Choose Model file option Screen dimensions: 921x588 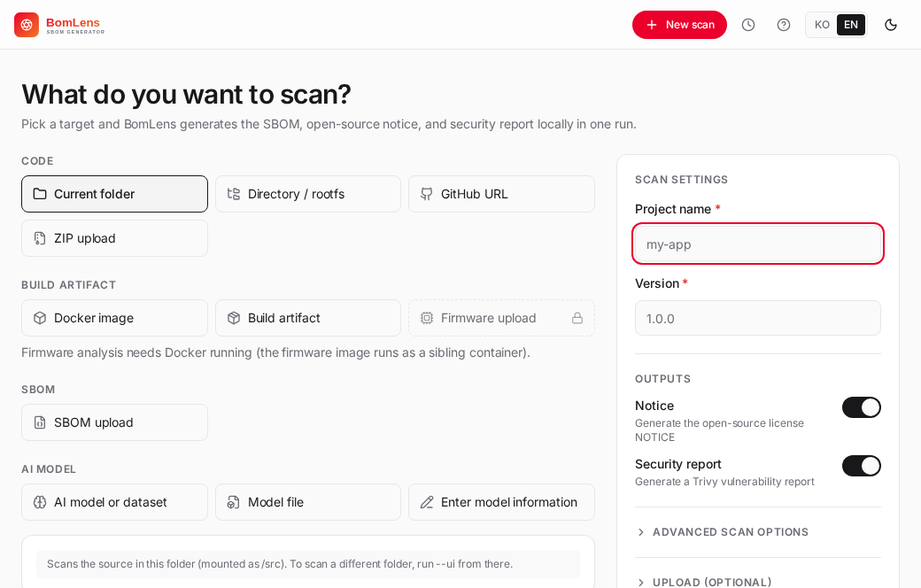pos(308,502)
